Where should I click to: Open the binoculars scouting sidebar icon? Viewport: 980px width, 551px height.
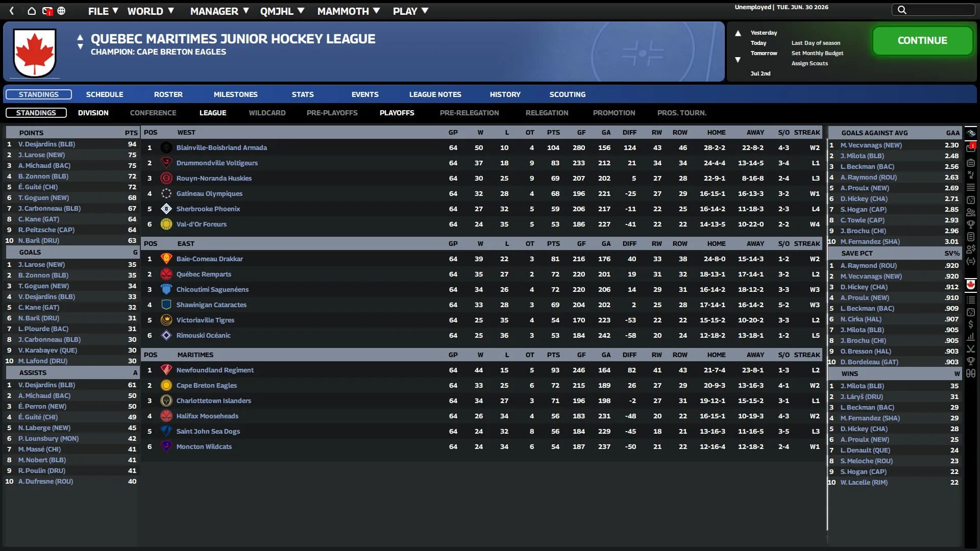point(971,373)
